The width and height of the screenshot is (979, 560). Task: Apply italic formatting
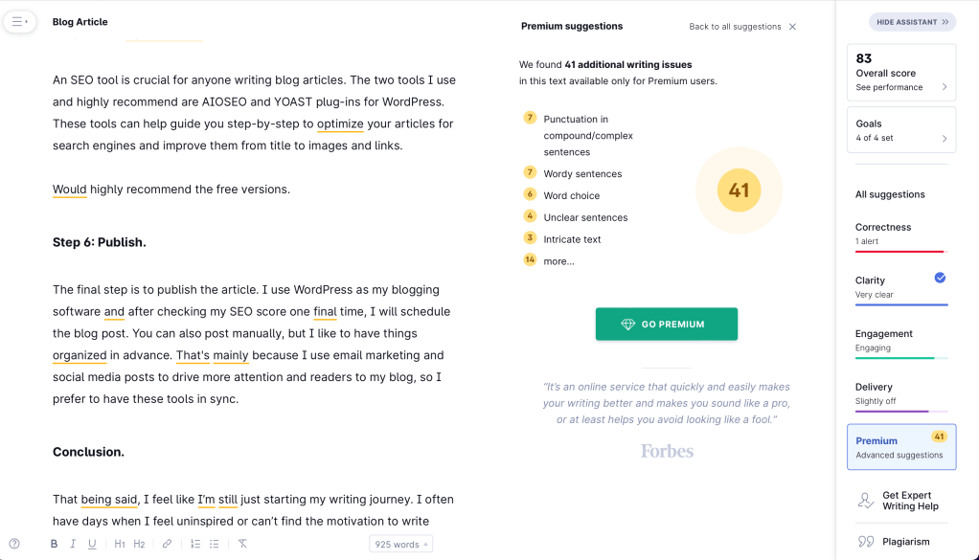coord(73,543)
